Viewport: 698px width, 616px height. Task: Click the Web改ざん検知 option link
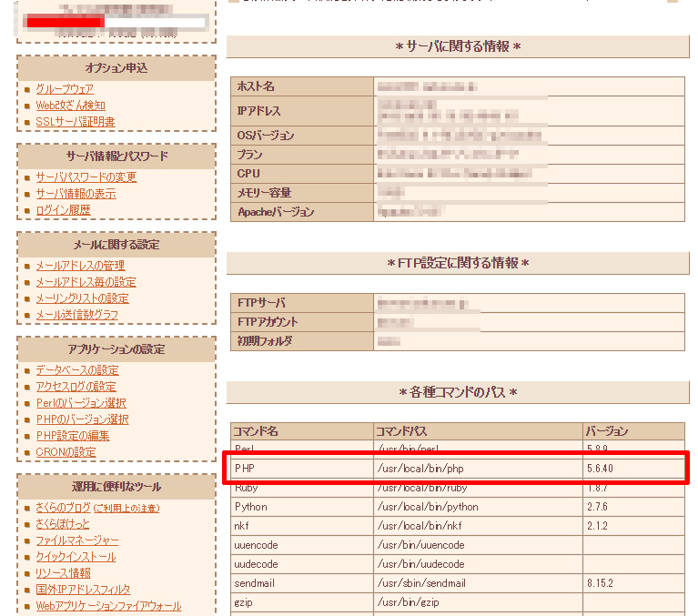tap(70, 106)
